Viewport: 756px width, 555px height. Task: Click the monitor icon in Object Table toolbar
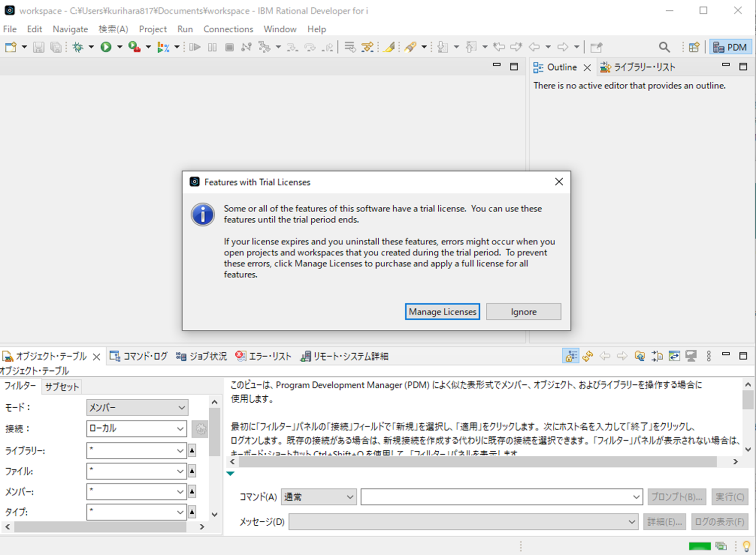691,356
